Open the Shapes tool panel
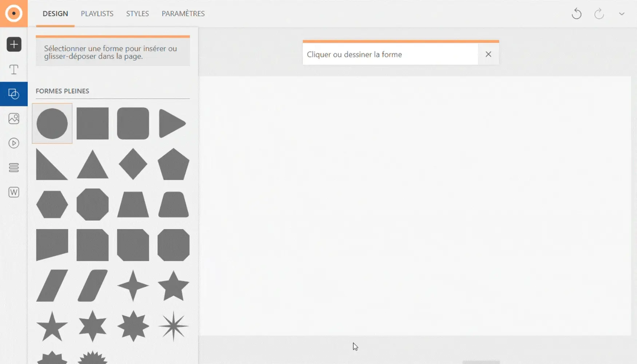 (x=14, y=94)
